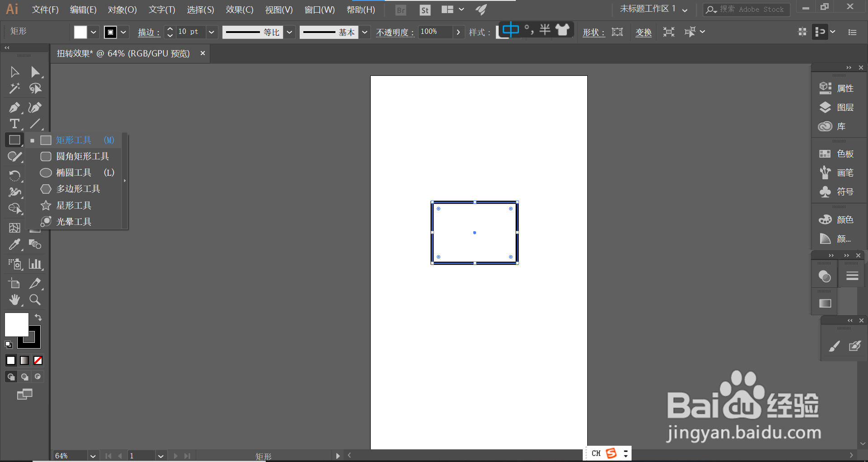Open the fill color dropdown arrow
868x462 pixels.
(x=94, y=32)
